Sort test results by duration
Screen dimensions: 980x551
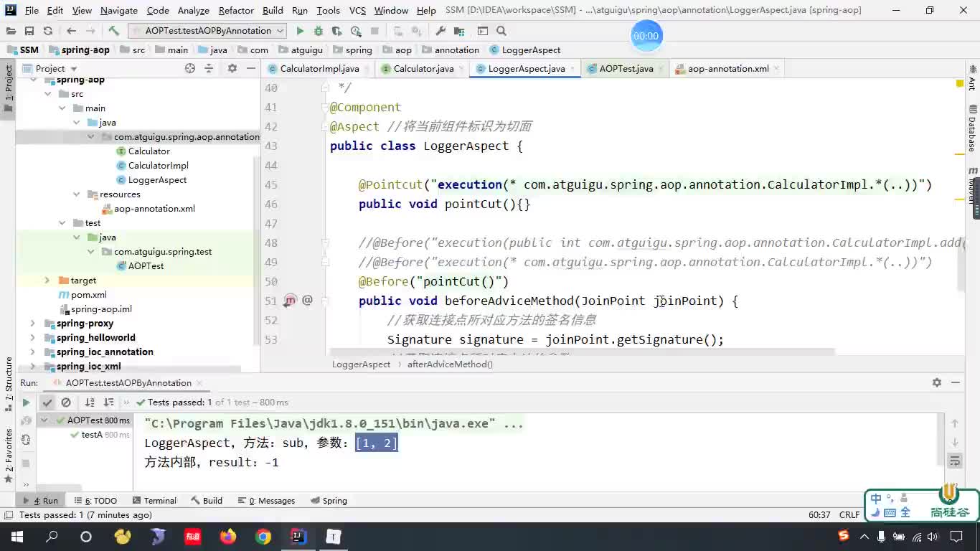pyautogui.click(x=108, y=402)
